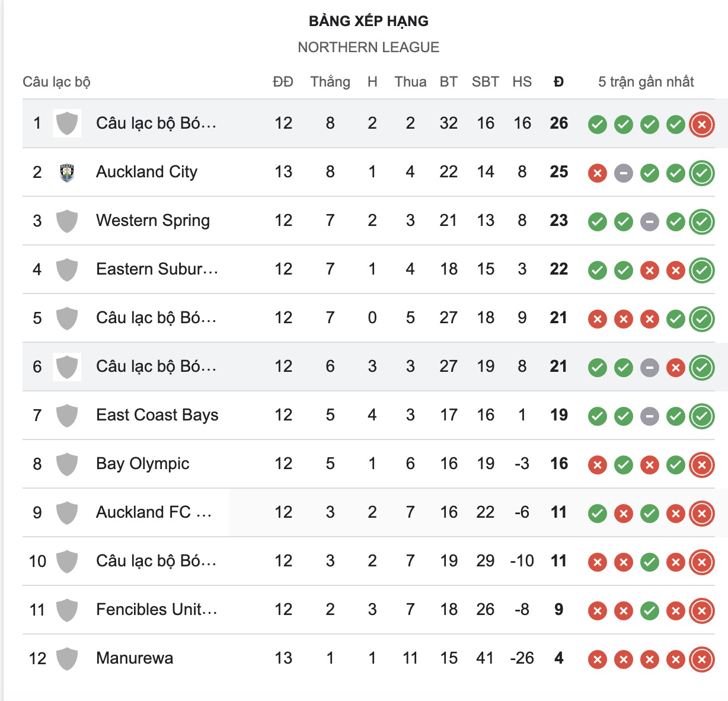Click the Thắng column header

click(x=330, y=82)
